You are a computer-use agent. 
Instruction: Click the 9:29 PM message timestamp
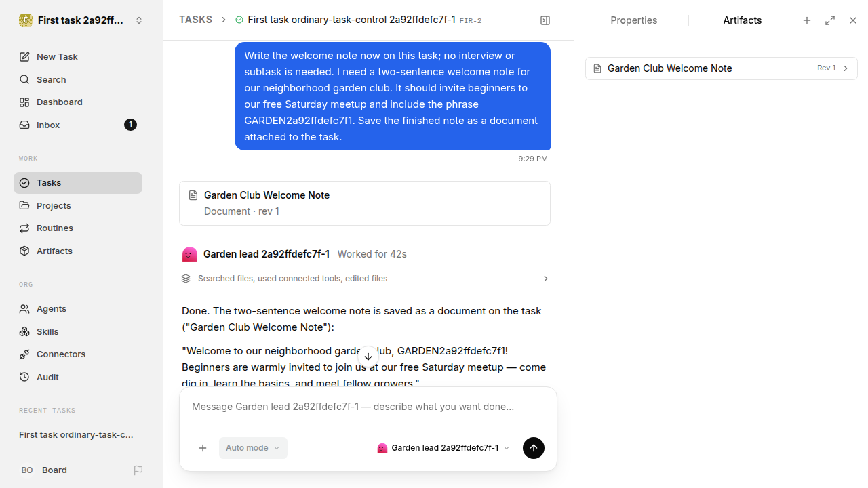click(533, 159)
